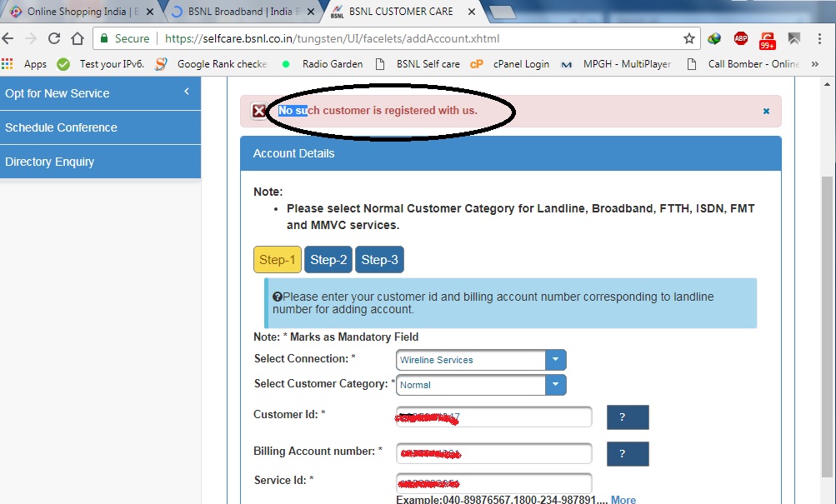Open the Select Connection dropdown

point(555,360)
